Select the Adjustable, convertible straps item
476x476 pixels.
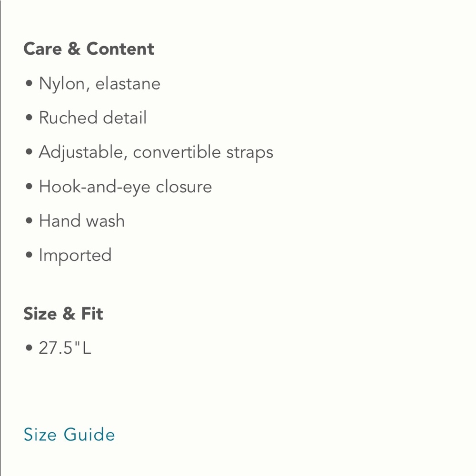[156, 152]
